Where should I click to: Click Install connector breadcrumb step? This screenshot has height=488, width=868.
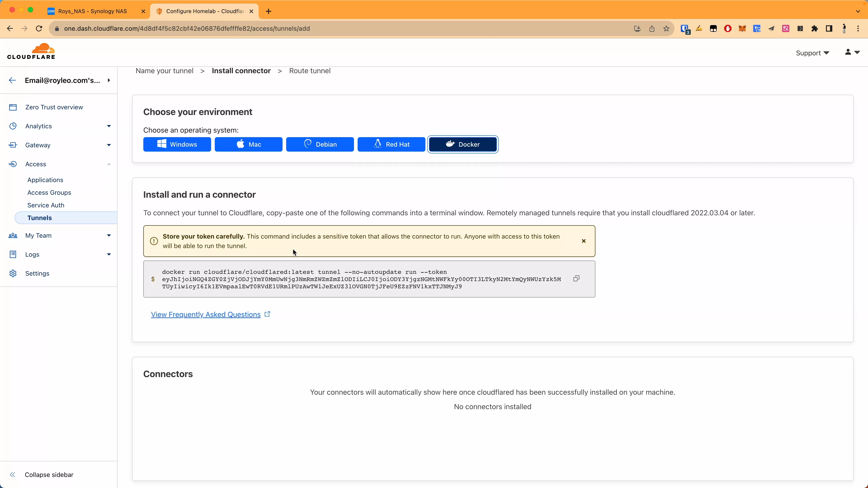click(x=241, y=71)
